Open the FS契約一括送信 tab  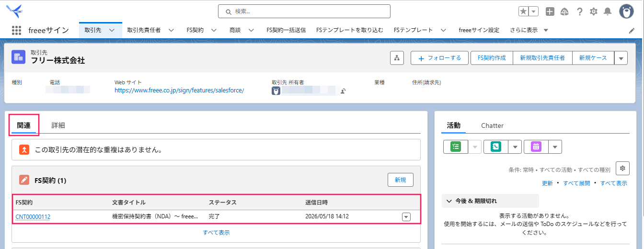coord(286,30)
